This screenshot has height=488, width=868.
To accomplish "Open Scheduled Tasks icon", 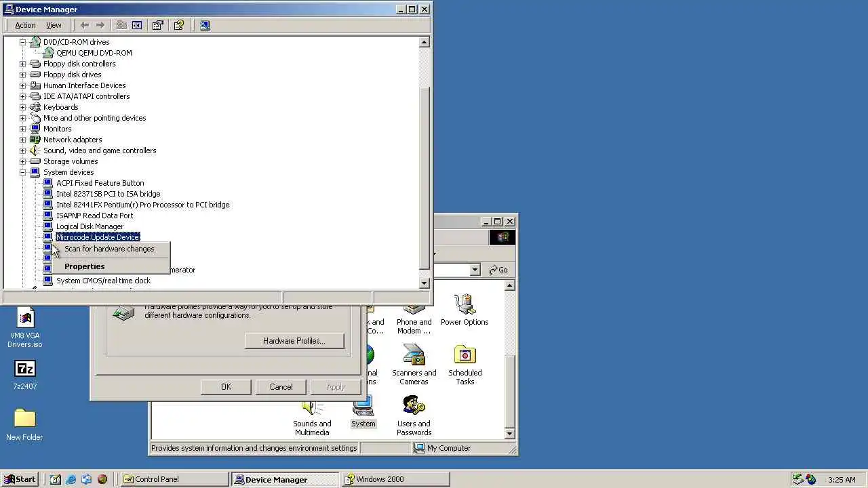I will point(465,365).
